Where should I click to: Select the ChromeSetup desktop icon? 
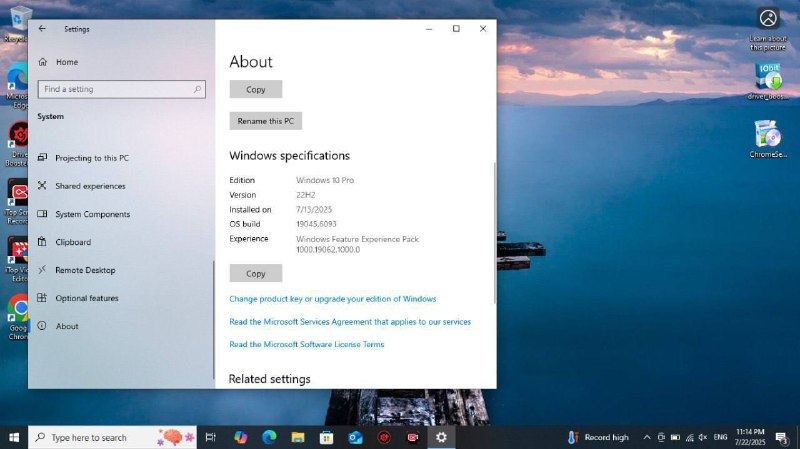768,139
